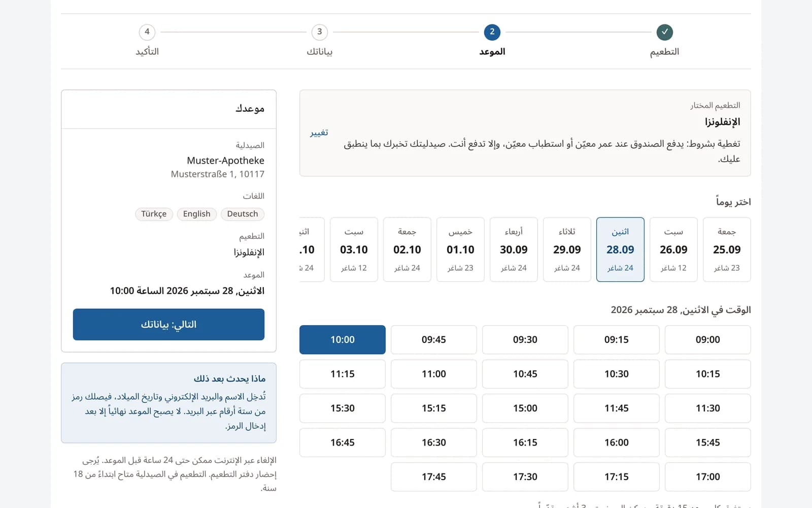Select the 09:00 time slot

[x=707, y=339]
